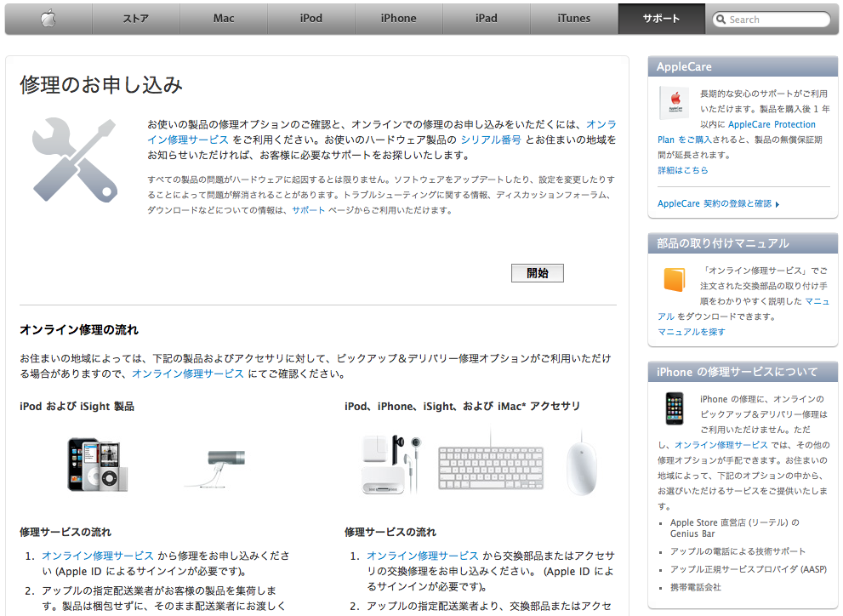The width and height of the screenshot is (843, 616).
Task: Click 修理サービスの流れ heading under accessories
Action: [x=390, y=532]
